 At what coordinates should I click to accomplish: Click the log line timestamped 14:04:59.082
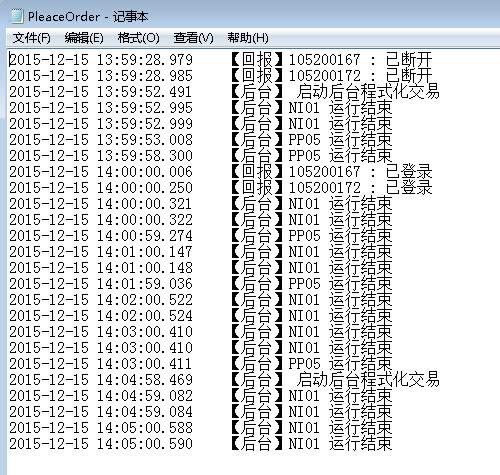pyautogui.click(x=201, y=396)
